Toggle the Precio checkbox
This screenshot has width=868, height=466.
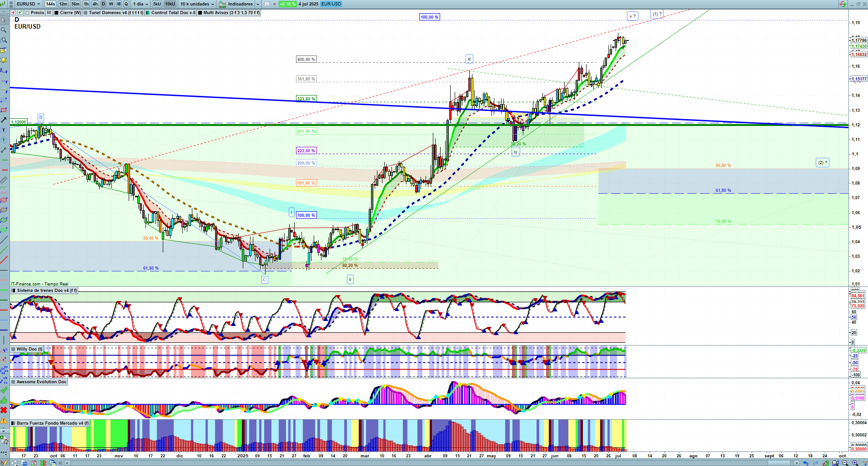pos(28,13)
